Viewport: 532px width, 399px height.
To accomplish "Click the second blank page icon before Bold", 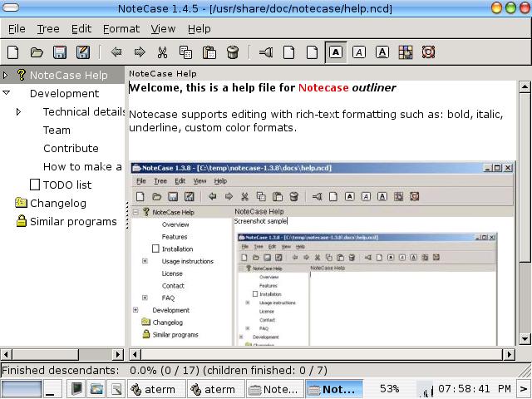I will click(312, 52).
